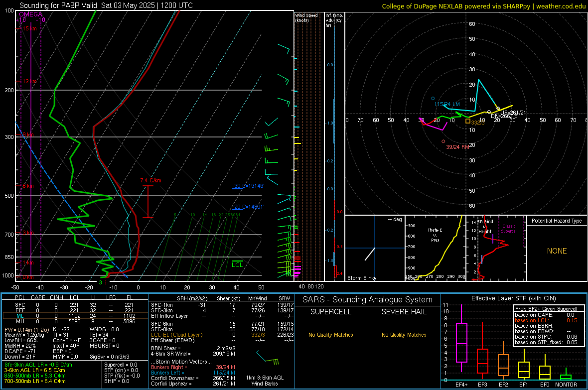This screenshot has width=588, height=390.
Task: Click the white Storm Slinky line
Action: tap(370, 254)
